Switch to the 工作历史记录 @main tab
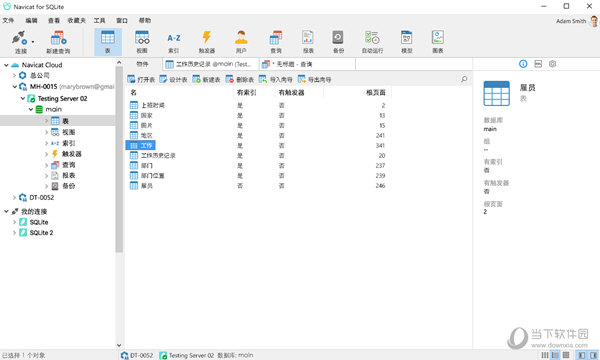The width and height of the screenshot is (600, 360). click(x=211, y=64)
